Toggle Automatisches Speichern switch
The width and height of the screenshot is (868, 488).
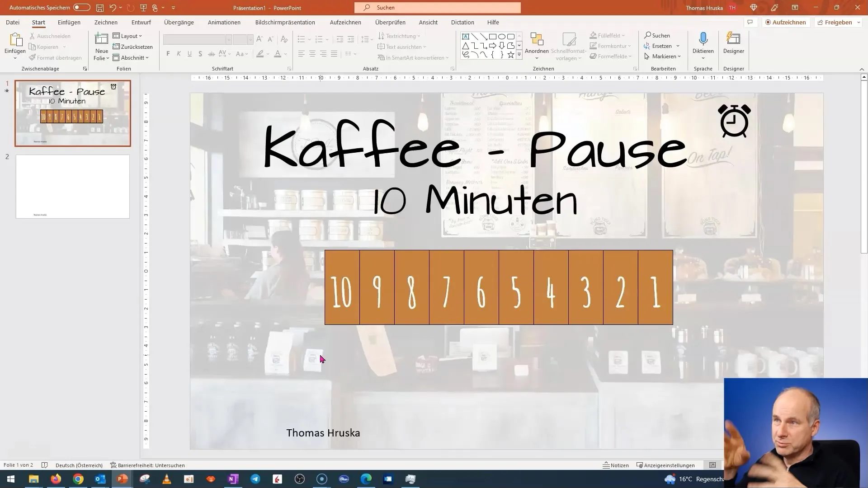coord(82,7)
